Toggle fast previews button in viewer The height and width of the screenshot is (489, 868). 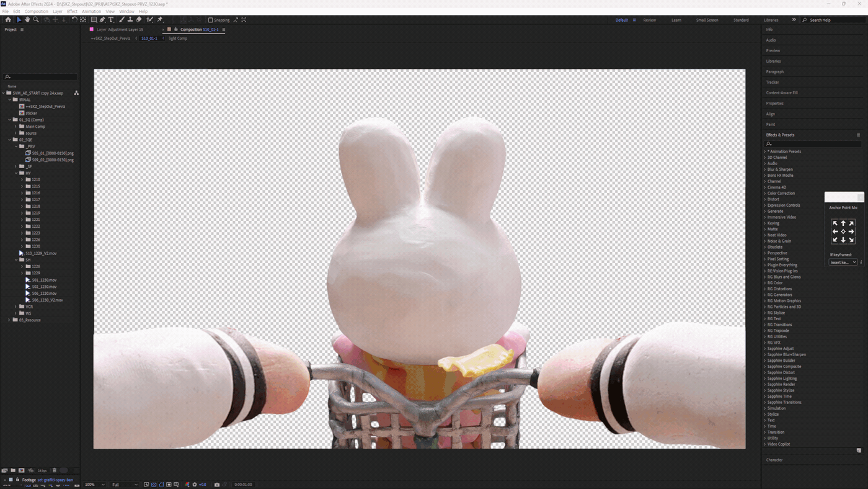(146, 485)
